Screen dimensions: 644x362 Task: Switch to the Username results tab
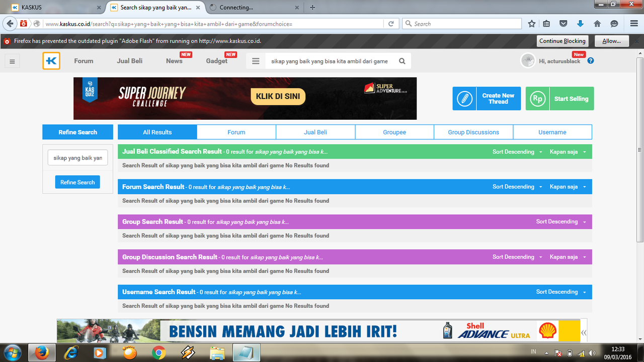point(552,132)
